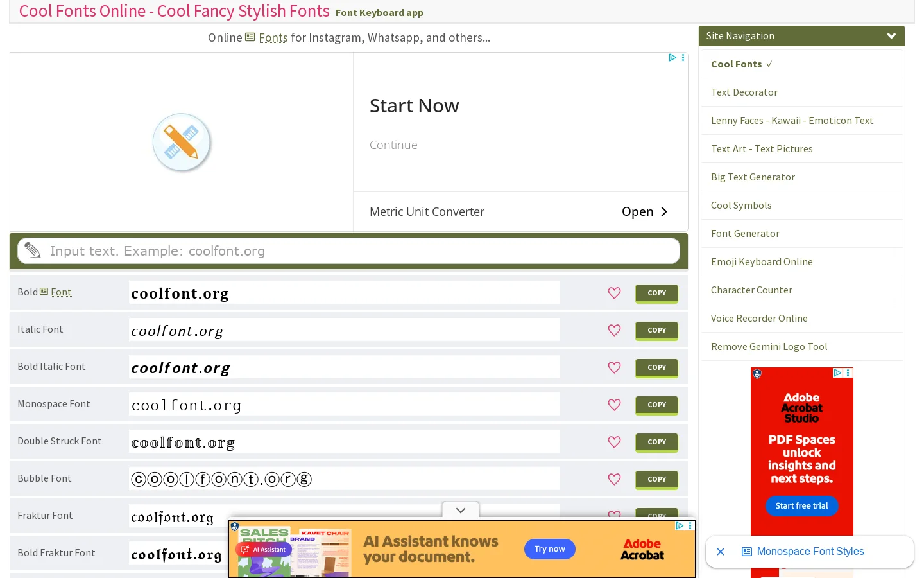
Task: Click the AdChoices icon on bottom banner
Action: (680, 525)
